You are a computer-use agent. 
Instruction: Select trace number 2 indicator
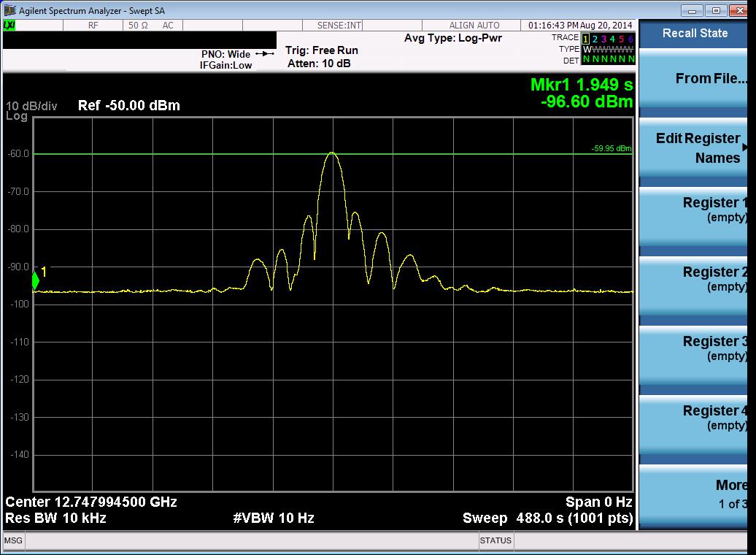(595, 39)
